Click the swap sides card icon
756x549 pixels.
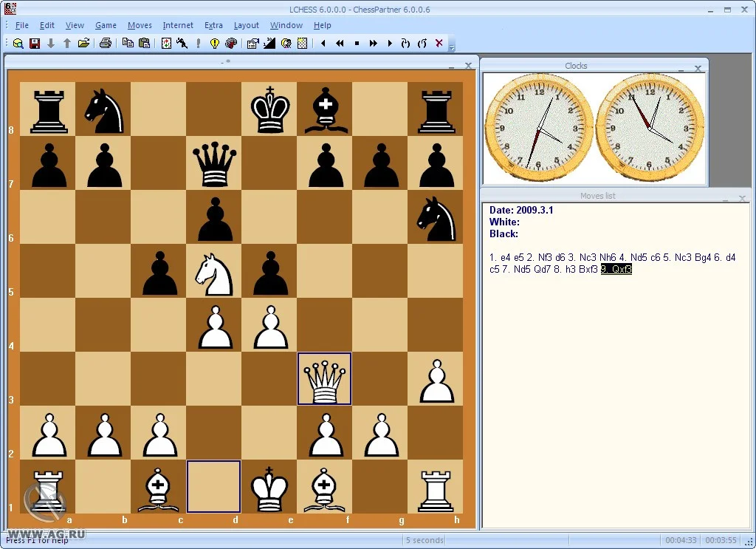[x=166, y=44]
